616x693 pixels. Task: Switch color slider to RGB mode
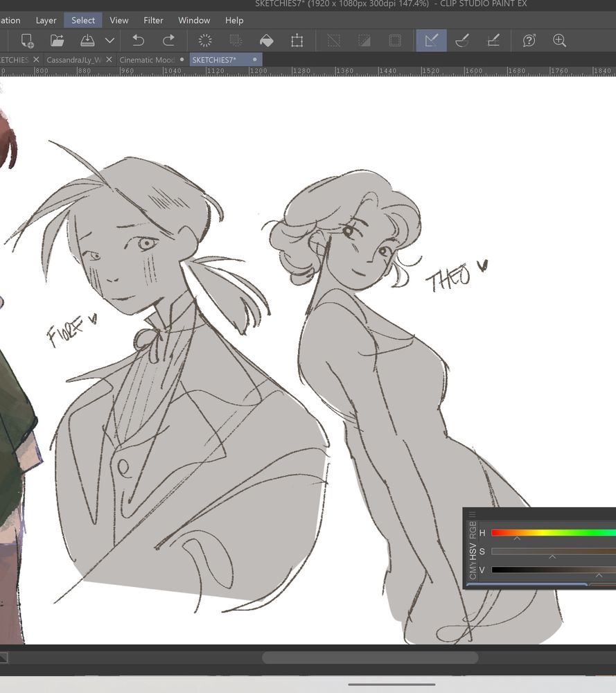473,529
